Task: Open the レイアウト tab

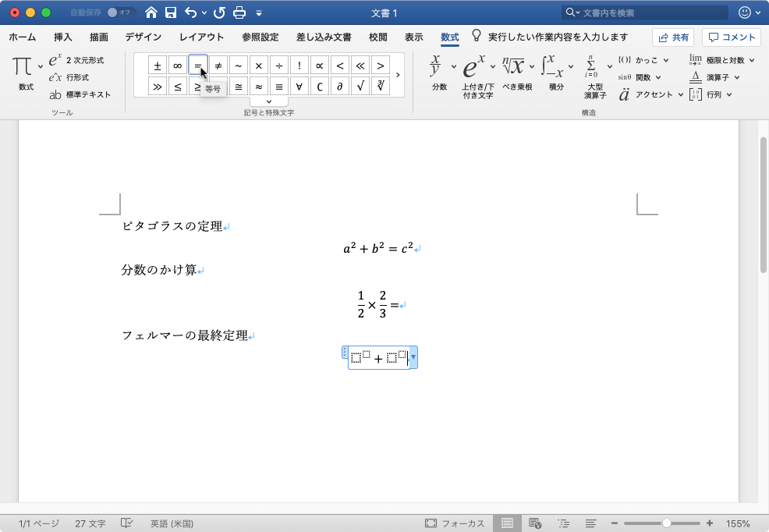Action: tap(201, 37)
